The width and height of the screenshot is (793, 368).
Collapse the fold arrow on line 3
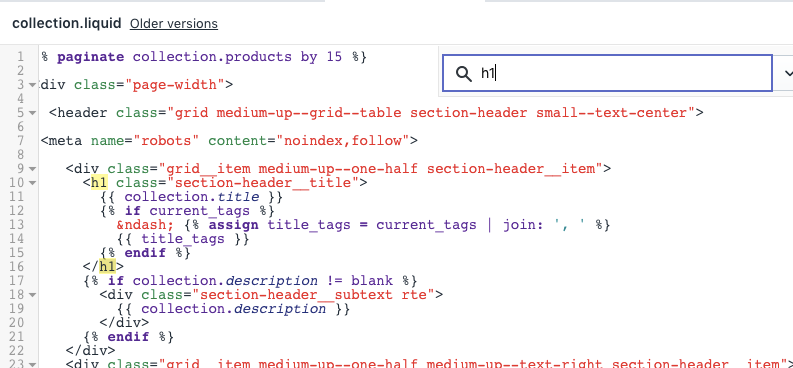(32, 85)
